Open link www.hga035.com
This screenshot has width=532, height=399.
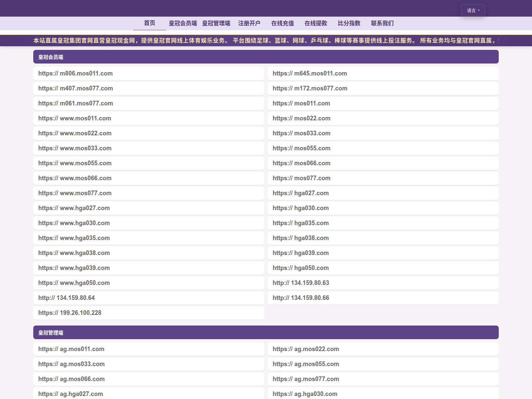[x=149, y=238]
